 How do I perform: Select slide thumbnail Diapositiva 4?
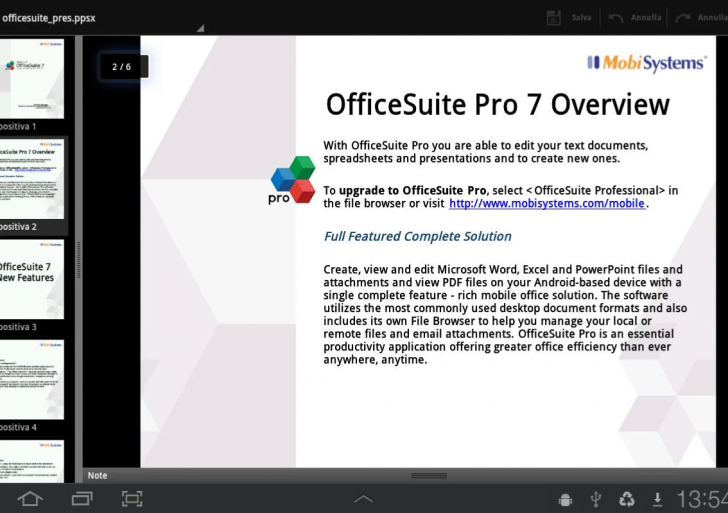[x=32, y=380]
